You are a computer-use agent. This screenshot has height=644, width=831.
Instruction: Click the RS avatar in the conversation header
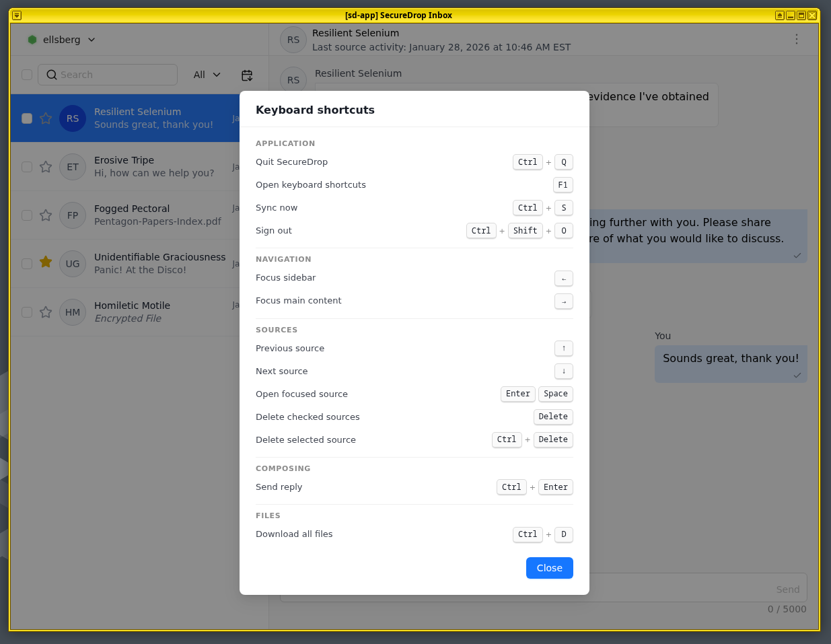[x=293, y=40]
